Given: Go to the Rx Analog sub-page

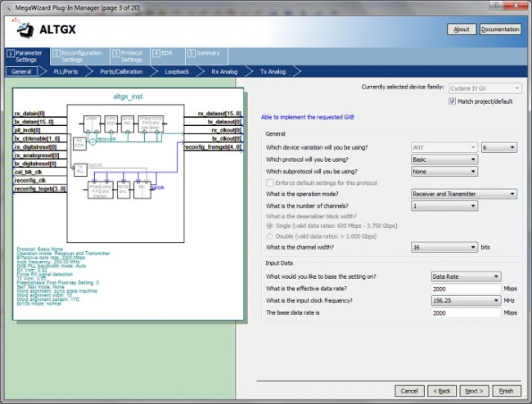Looking at the screenshot, I should click(224, 71).
